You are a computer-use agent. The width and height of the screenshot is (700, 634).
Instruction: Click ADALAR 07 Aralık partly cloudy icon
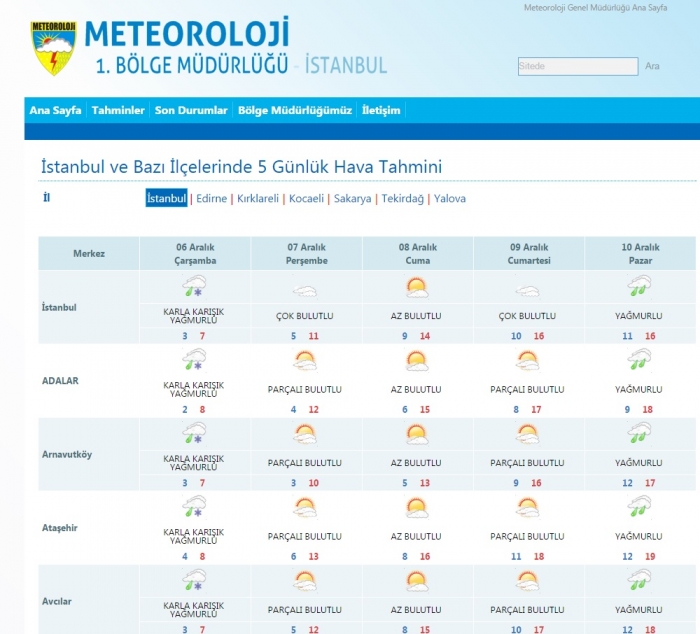point(305,361)
